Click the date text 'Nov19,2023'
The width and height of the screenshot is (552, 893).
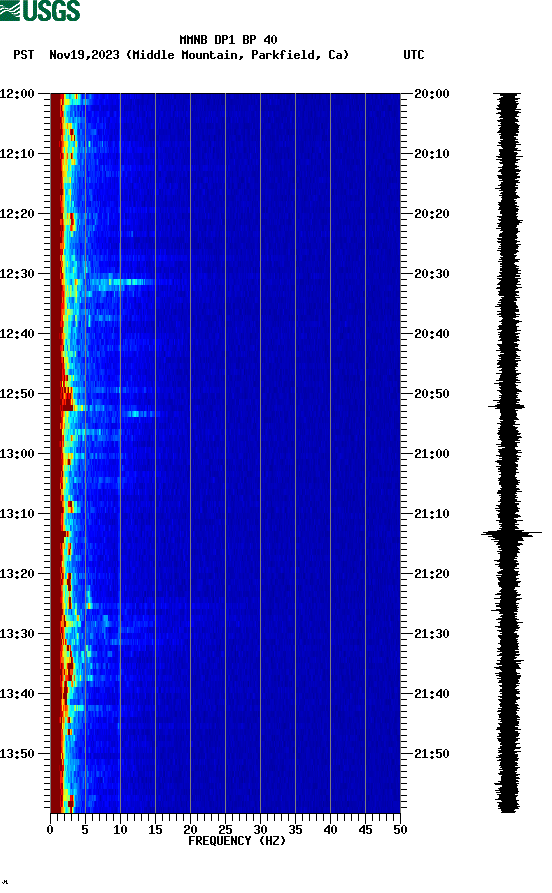[x=84, y=55]
